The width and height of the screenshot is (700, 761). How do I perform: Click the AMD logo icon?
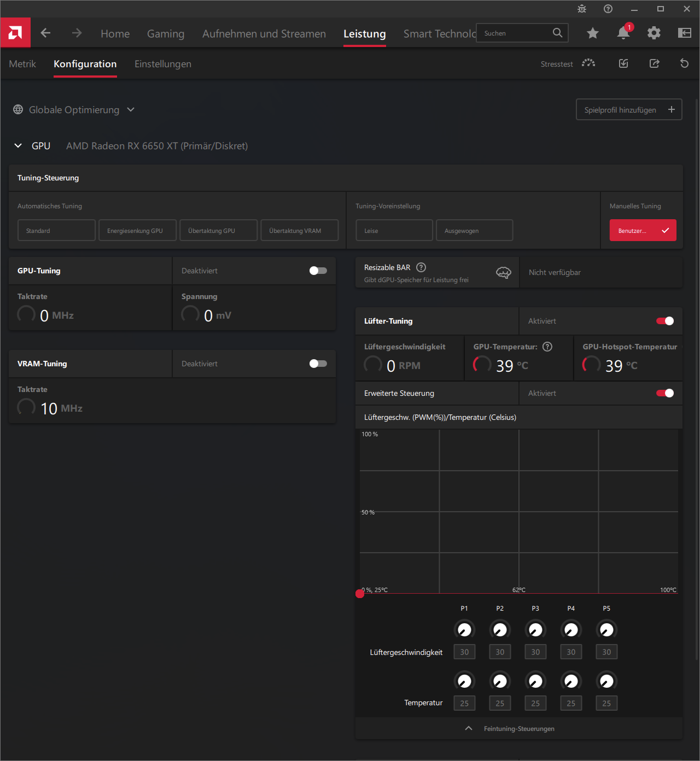(x=15, y=33)
